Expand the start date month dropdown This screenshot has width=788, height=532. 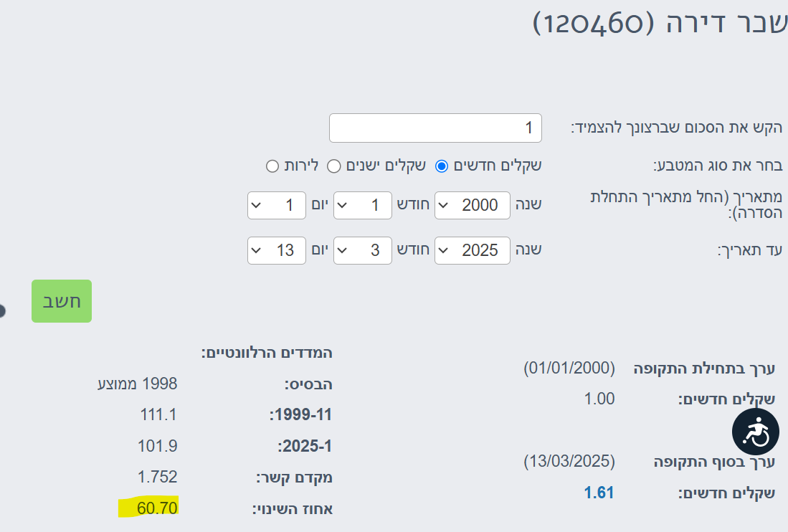363,205
